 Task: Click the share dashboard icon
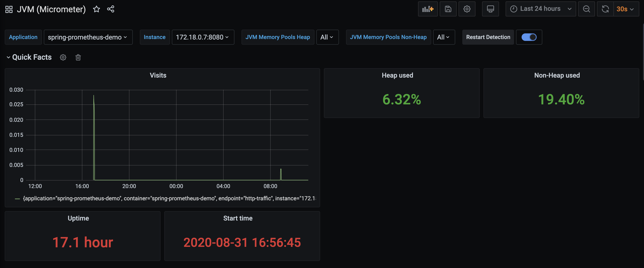[x=110, y=9]
